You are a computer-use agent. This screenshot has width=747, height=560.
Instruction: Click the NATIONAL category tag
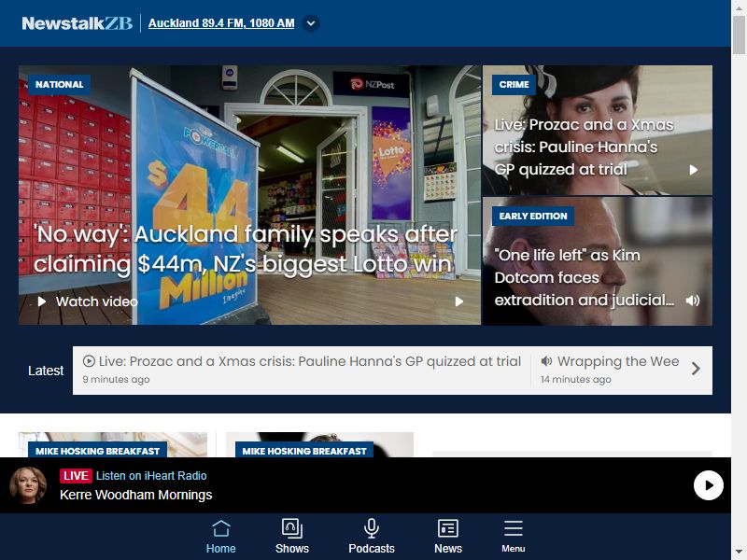tap(59, 85)
